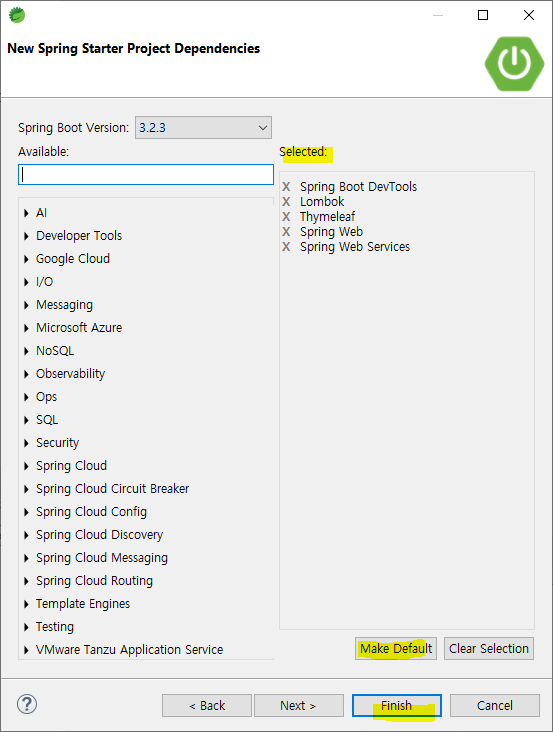Expand the Testing category arrow
This screenshot has width=553, height=732.
[x=26, y=627]
